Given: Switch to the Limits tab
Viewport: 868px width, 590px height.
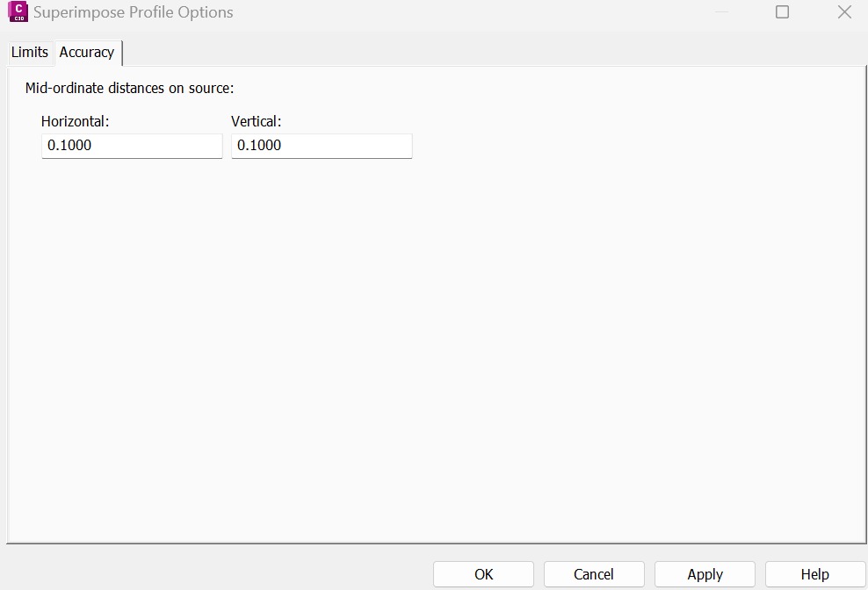Looking at the screenshot, I should pyautogui.click(x=29, y=53).
